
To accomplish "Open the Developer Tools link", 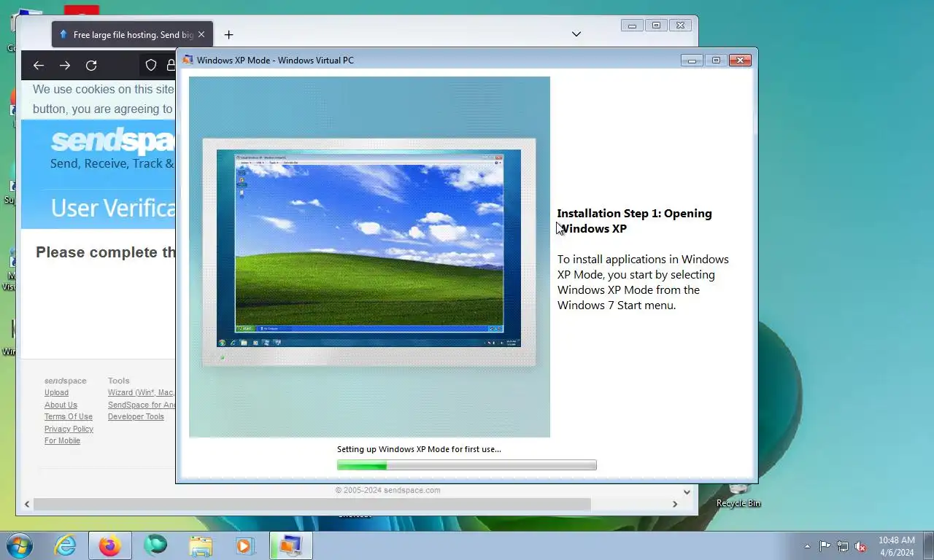I will pos(136,416).
